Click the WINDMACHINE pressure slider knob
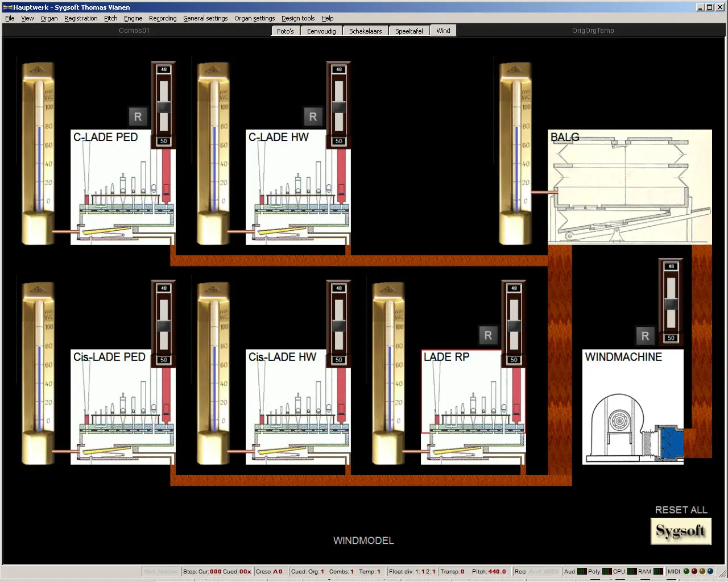 tap(671, 304)
